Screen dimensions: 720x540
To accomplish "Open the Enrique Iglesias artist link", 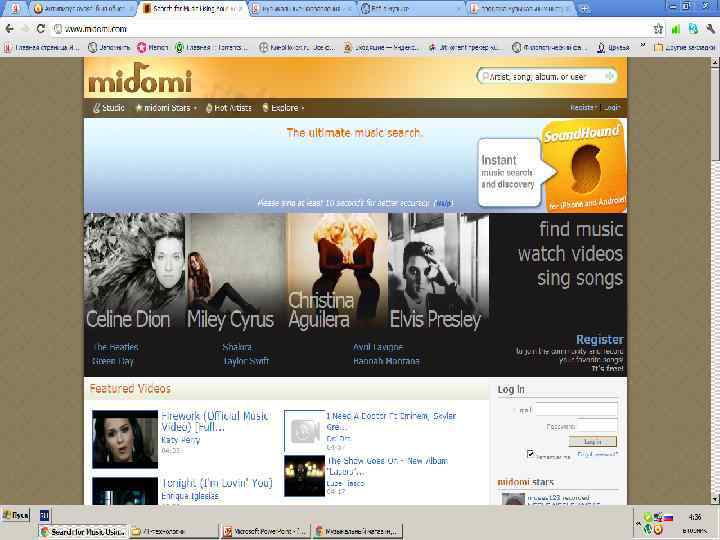I will (190, 496).
